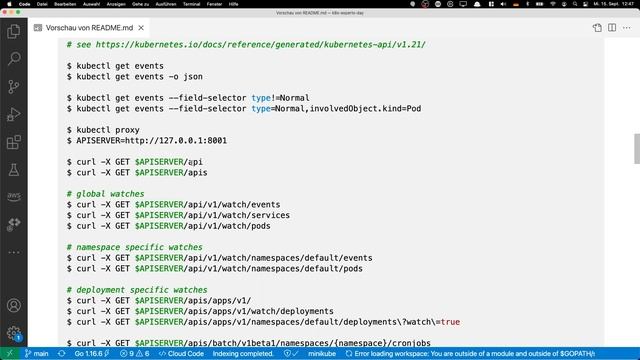640x360 pixels.
Task: Open the Hilfe menu
Action: (233, 4)
